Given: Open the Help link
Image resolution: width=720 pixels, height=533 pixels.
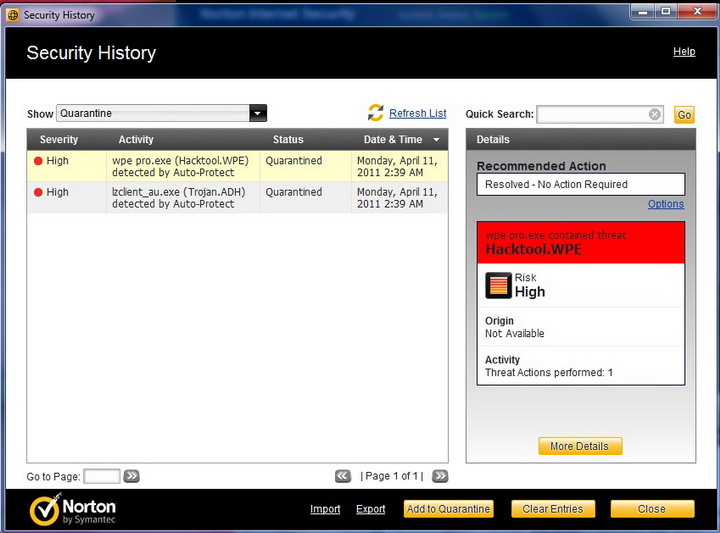Looking at the screenshot, I should 684,51.
